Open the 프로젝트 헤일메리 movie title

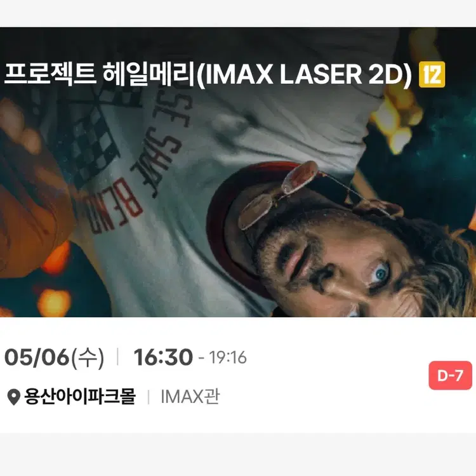point(99,74)
